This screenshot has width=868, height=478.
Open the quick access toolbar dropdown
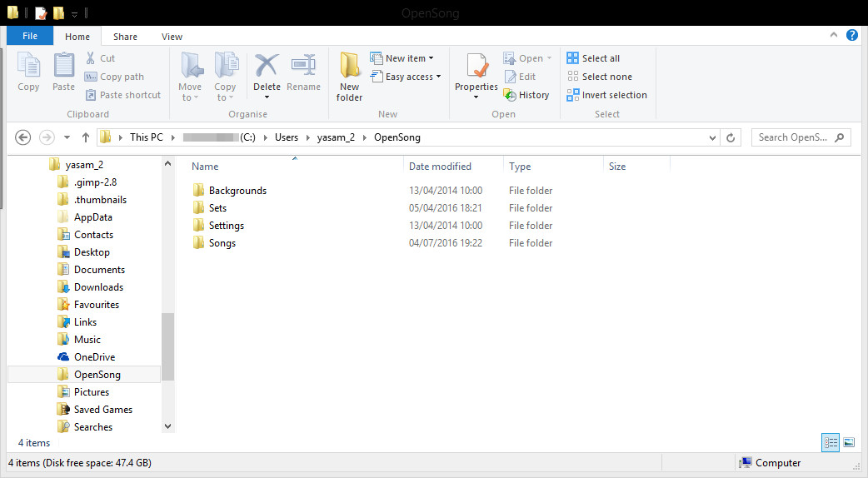point(74,14)
